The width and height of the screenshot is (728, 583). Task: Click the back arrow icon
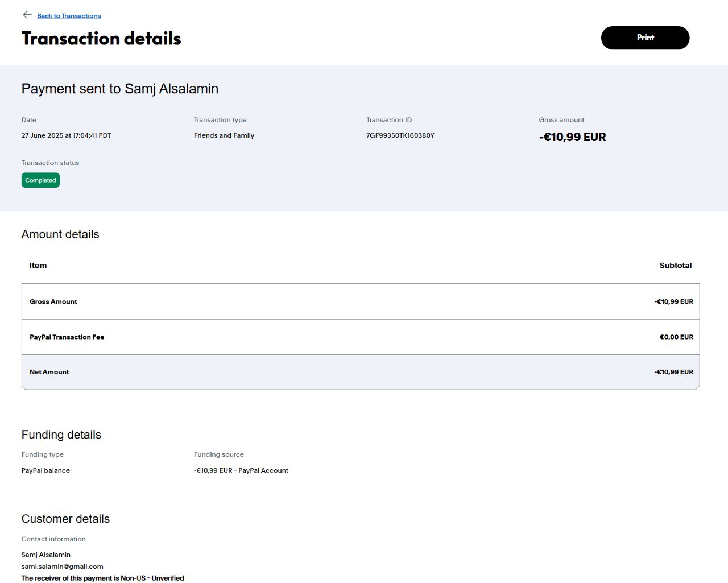[27, 15]
